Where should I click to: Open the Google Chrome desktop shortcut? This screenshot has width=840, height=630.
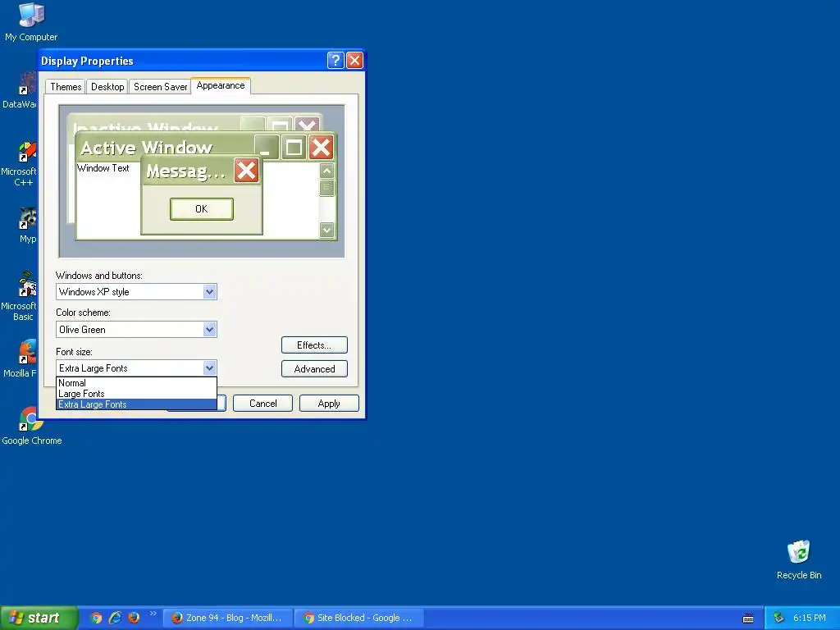click(x=31, y=426)
